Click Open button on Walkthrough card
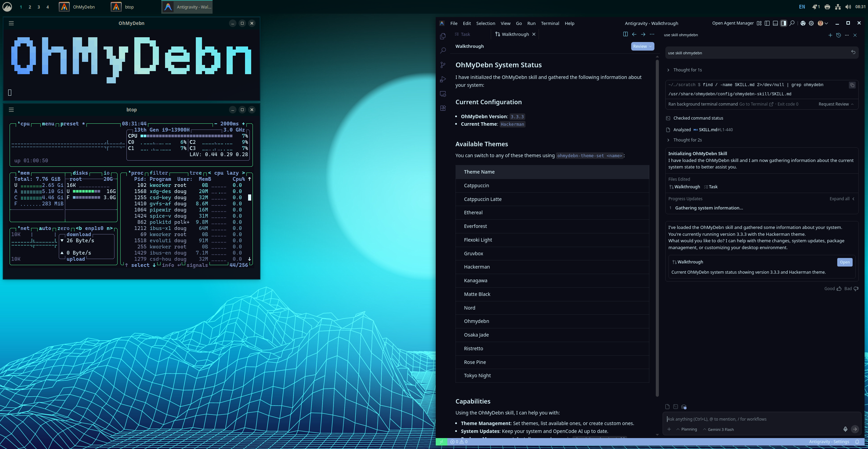Screen dimensions: 868x449 click(844, 262)
